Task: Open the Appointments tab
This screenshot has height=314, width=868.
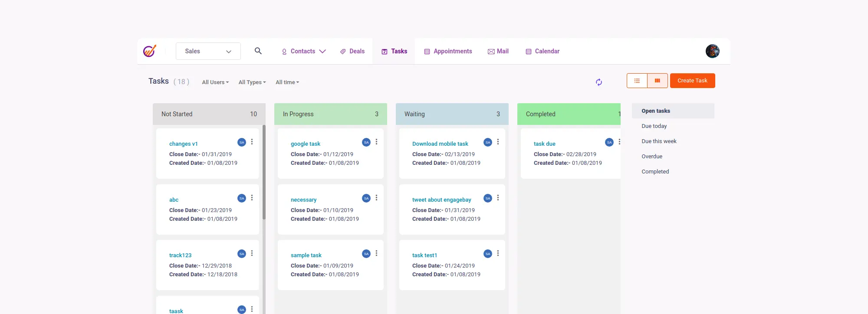Action: (x=448, y=51)
